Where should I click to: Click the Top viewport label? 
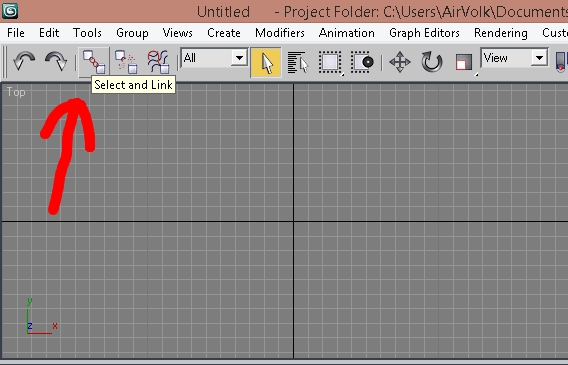click(16, 92)
